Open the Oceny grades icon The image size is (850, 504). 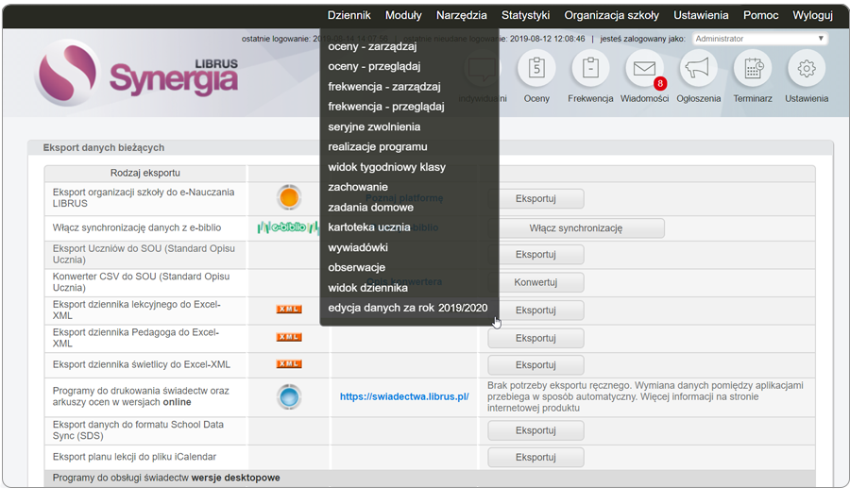(x=536, y=69)
